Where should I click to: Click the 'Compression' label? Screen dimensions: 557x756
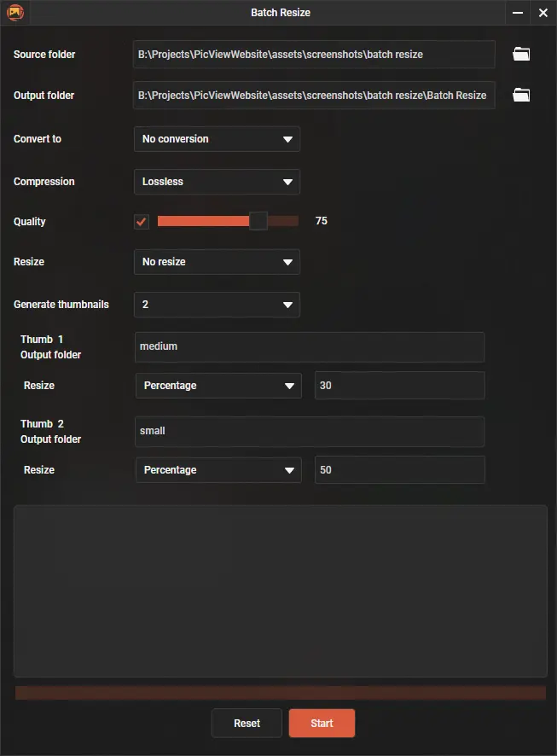44,182
